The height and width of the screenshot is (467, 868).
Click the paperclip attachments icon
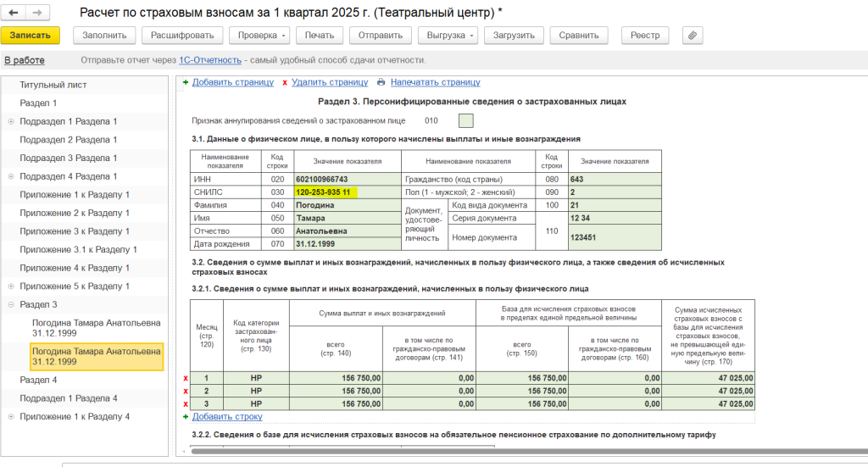(693, 36)
